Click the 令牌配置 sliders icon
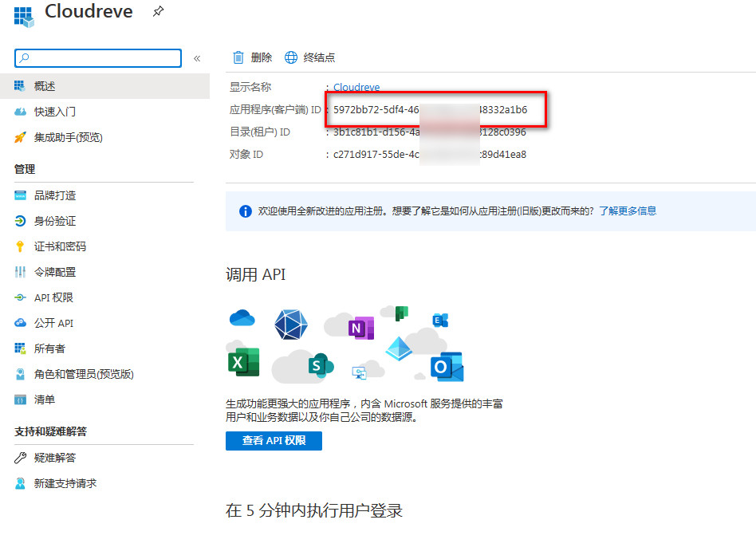The height and width of the screenshot is (555, 756). point(20,272)
